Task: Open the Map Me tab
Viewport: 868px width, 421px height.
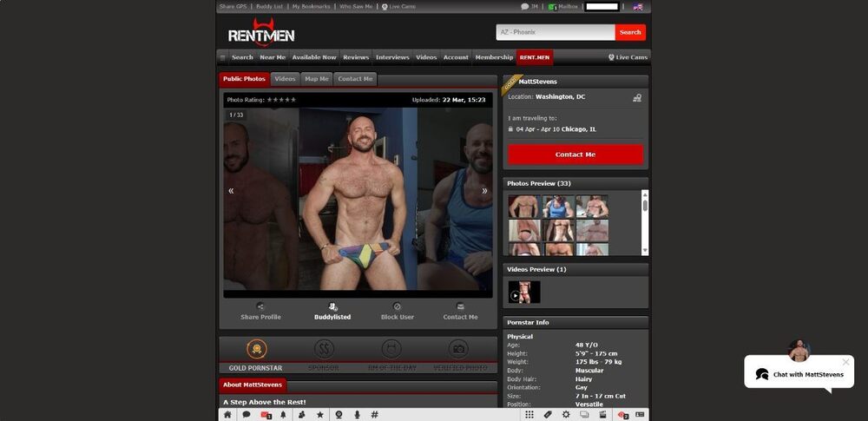Action: [316, 79]
